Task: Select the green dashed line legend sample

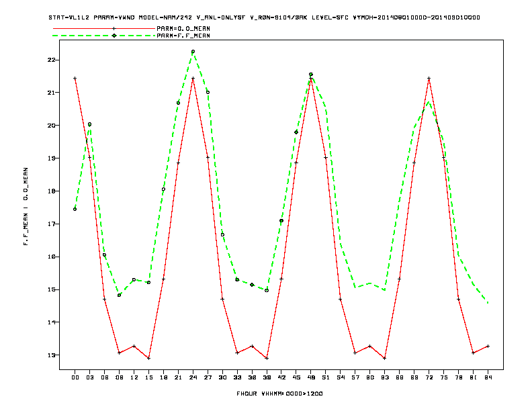Action: pyautogui.click(x=104, y=36)
